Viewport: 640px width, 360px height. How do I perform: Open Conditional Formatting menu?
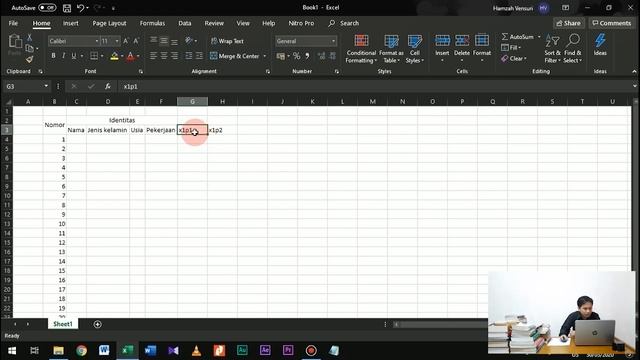coord(361,49)
